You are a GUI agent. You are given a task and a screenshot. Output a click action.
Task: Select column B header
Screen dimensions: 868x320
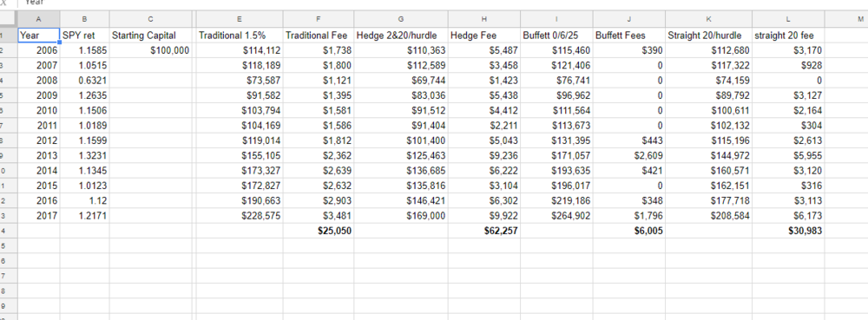[x=85, y=19]
